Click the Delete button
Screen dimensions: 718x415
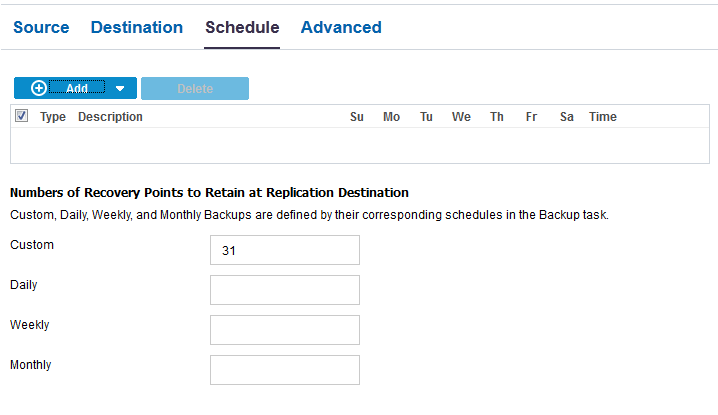195,88
